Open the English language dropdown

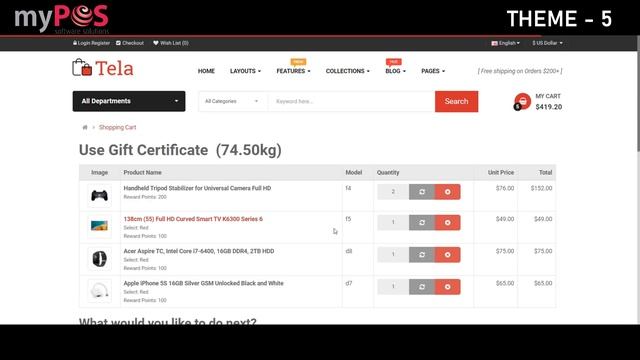tap(506, 43)
